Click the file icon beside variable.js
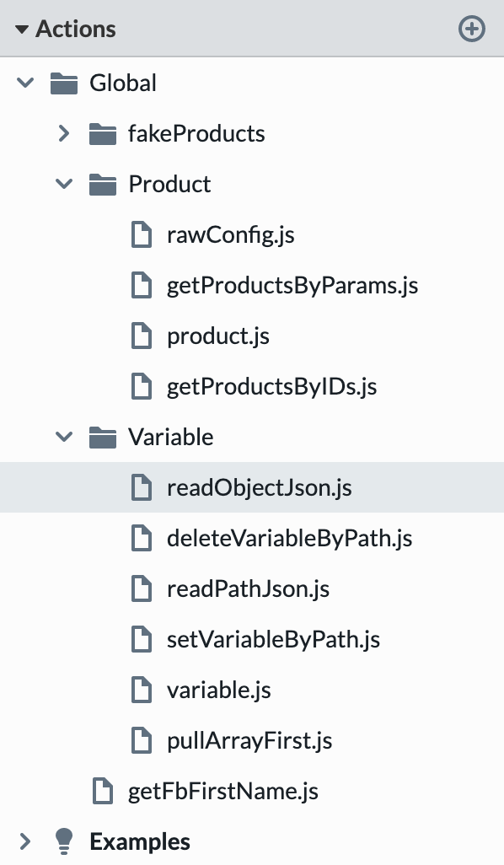This screenshot has width=504, height=865. 141,690
